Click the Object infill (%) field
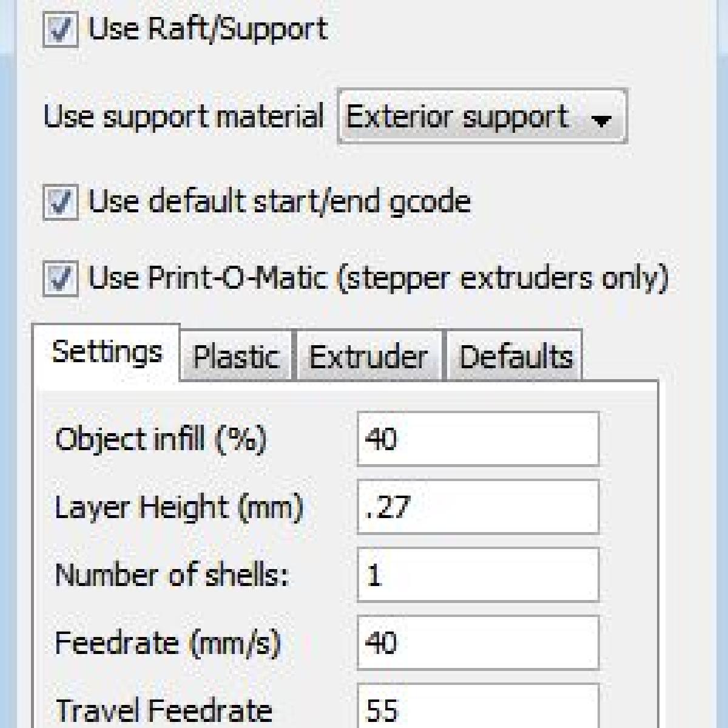The image size is (728, 728). tap(477, 439)
